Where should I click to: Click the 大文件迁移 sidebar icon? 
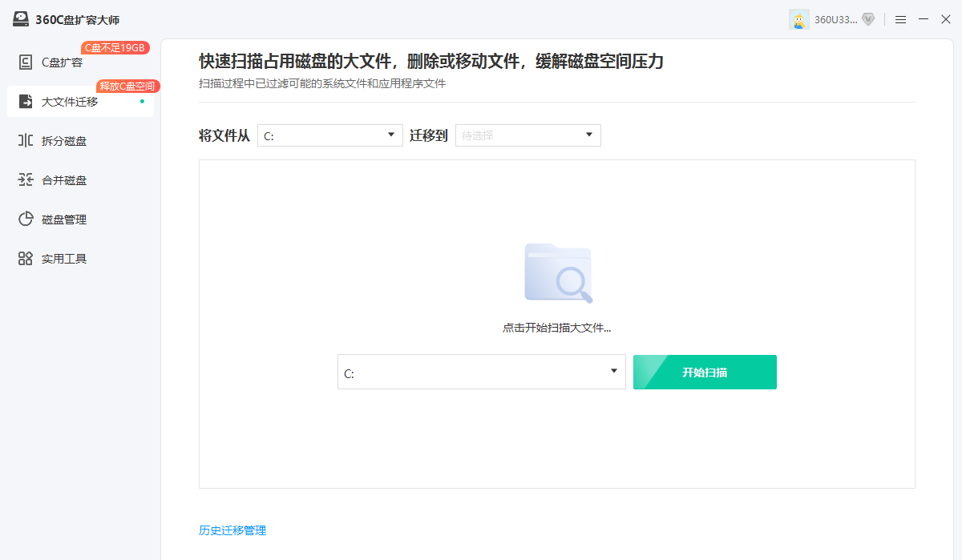pos(26,102)
